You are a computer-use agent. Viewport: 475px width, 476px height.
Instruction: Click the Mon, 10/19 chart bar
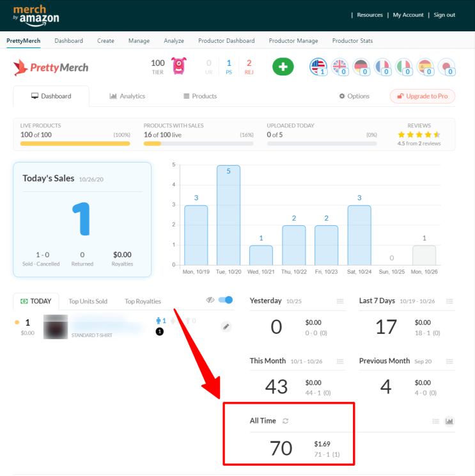point(196,235)
